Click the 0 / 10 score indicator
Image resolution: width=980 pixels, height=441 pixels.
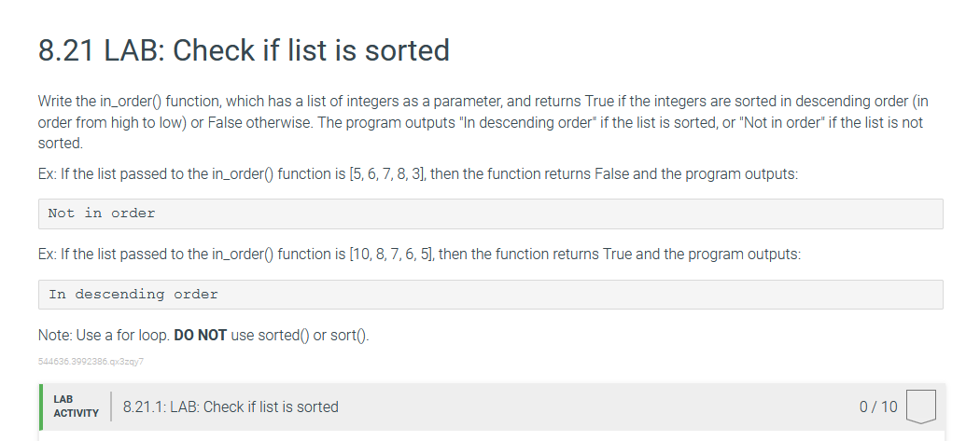click(878, 407)
